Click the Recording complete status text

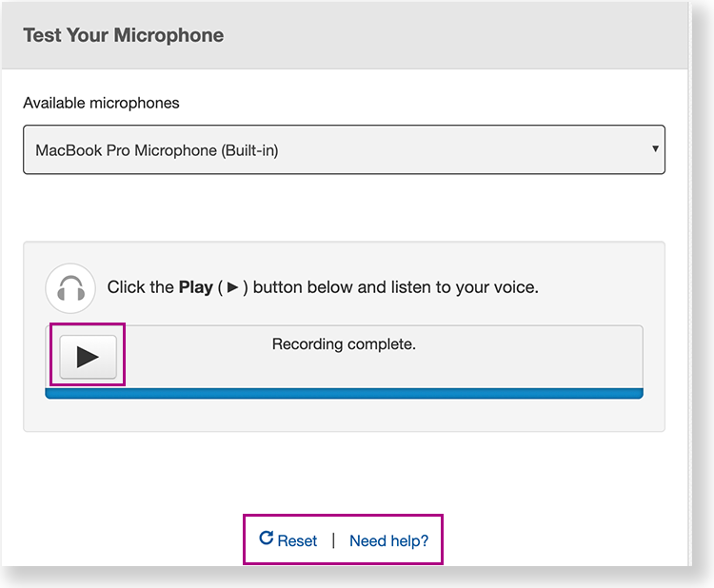click(344, 344)
